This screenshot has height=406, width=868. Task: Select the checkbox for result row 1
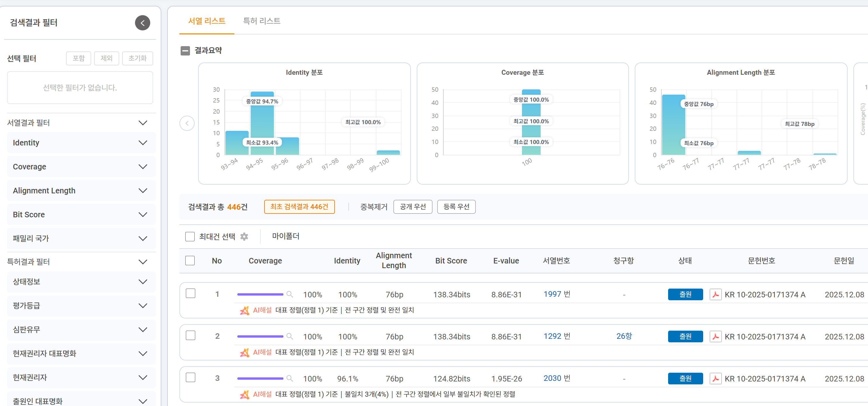(x=191, y=294)
